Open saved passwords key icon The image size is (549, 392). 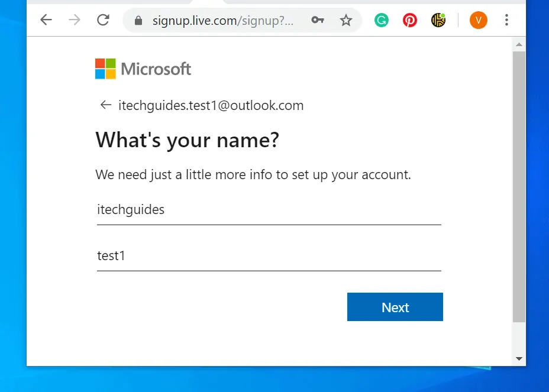(x=318, y=21)
